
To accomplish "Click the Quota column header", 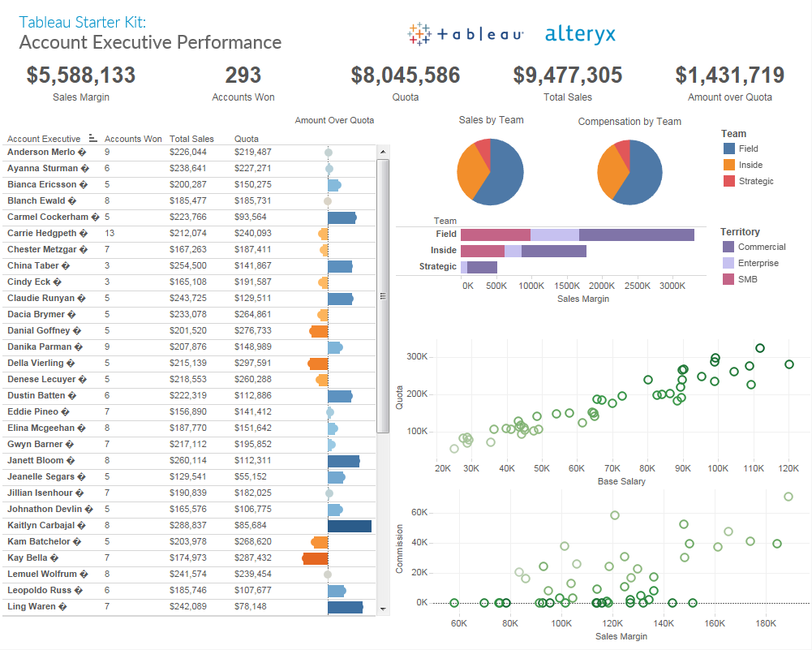I will 246,138.
